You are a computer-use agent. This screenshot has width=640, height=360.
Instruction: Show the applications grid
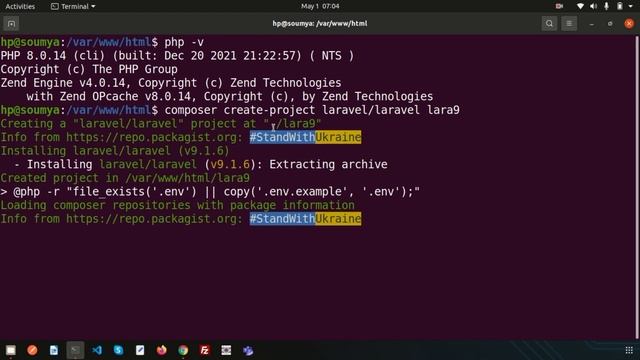point(629,350)
